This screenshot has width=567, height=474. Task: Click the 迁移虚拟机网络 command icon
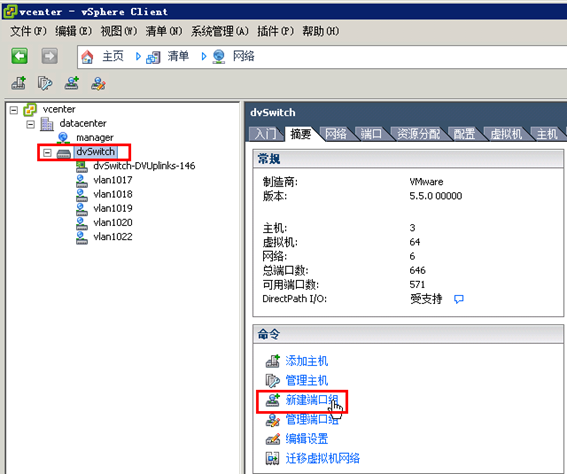click(273, 458)
